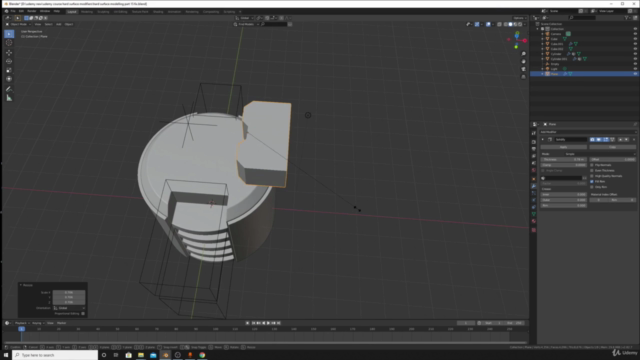640x360 pixels.
Task: Switch perspective/orthographic grid icon
Action: point(523,77)
